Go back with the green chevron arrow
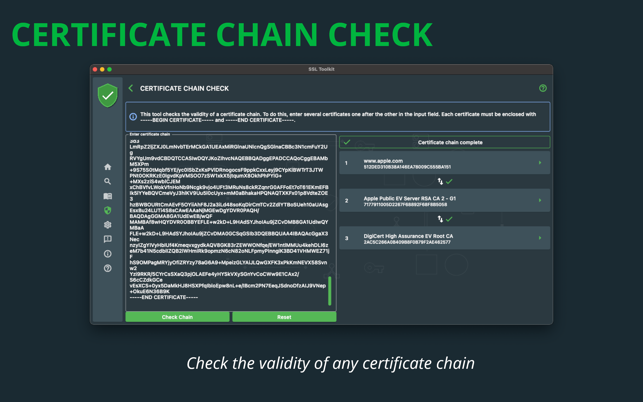643x402 pixels. pos(131,88)
